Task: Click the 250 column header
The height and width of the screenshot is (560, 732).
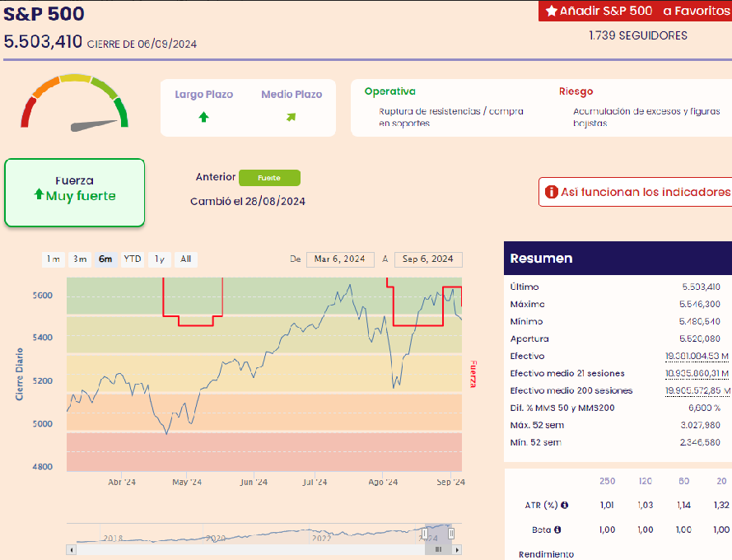Action: coord(607,481)
